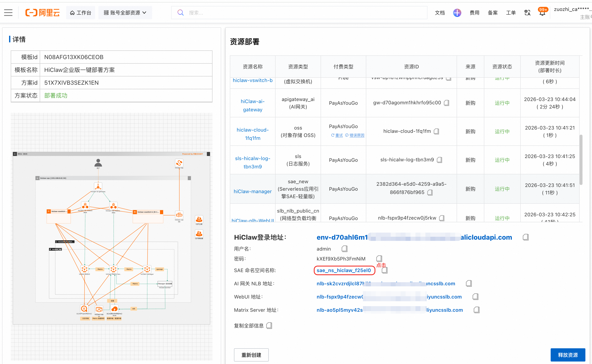The height and width of the screenshot is (364, 592).
Task: Select the OSS bucket node in the diagram
Action: tap(114, 309)
